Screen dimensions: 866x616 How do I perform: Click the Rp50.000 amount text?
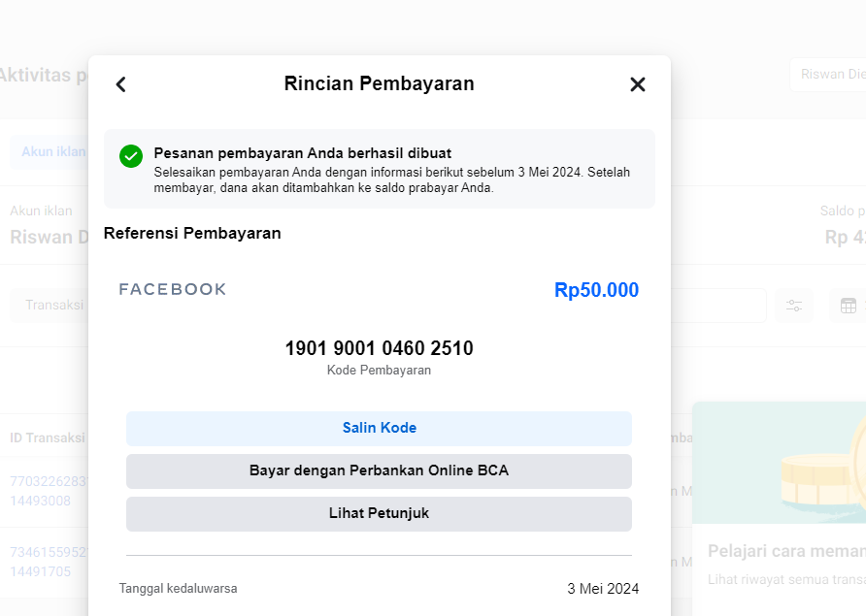coord(596,290)
